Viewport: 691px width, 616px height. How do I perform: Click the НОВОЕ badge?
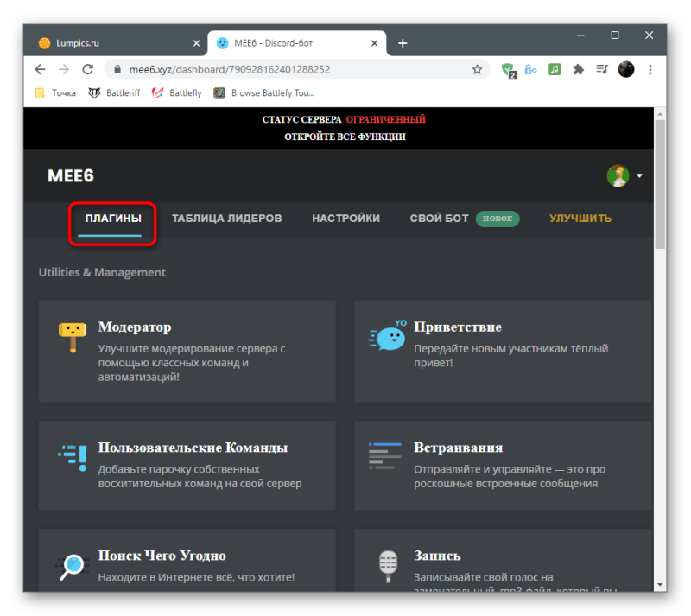(498, 219)
